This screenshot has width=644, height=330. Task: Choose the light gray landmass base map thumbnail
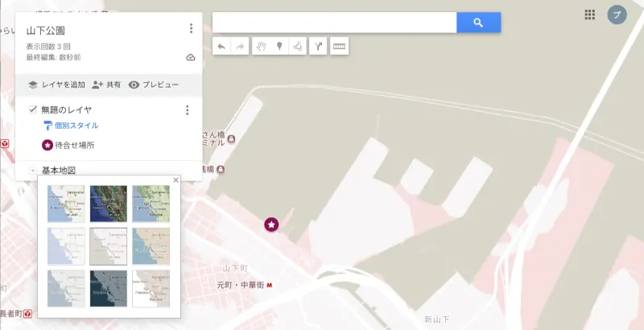(x=66, y=288)
